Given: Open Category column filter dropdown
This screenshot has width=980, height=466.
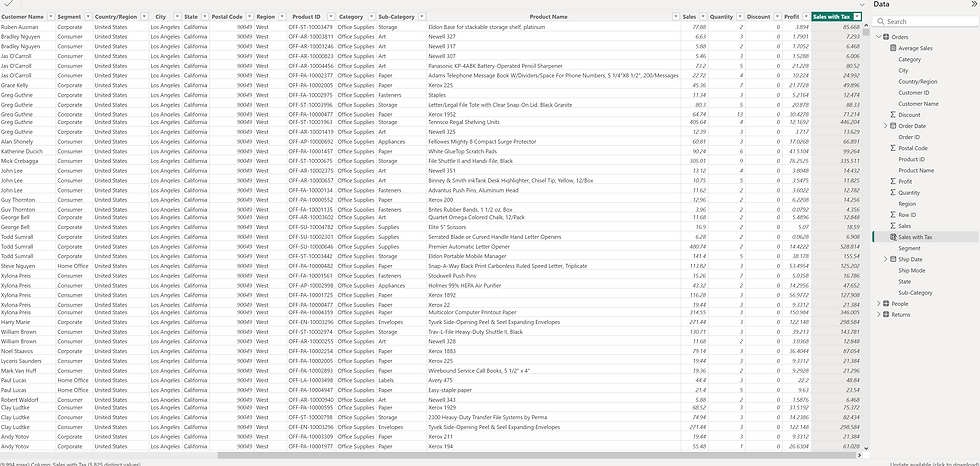Looking at the screenshot, I should [371, 17].
